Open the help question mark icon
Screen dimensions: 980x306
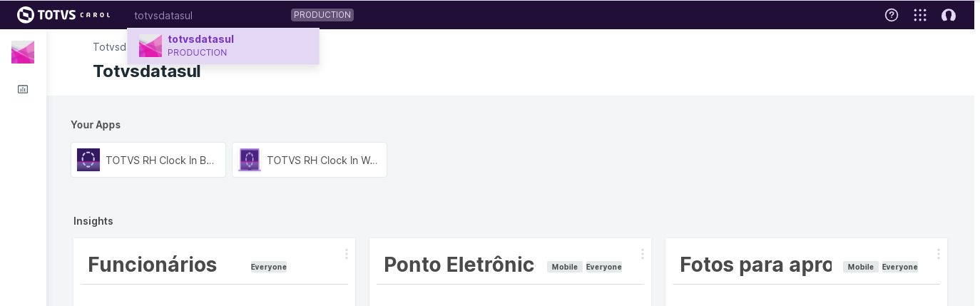(x=891, y=15)
